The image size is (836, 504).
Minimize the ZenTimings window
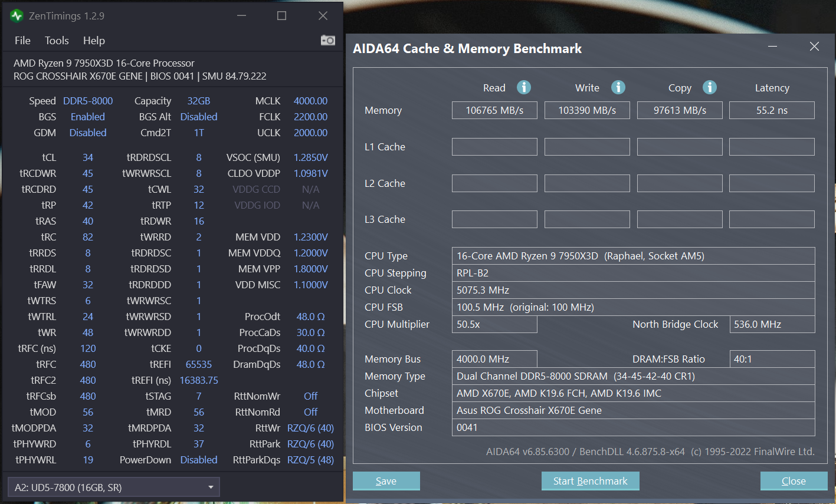click(x=241, y=16)
